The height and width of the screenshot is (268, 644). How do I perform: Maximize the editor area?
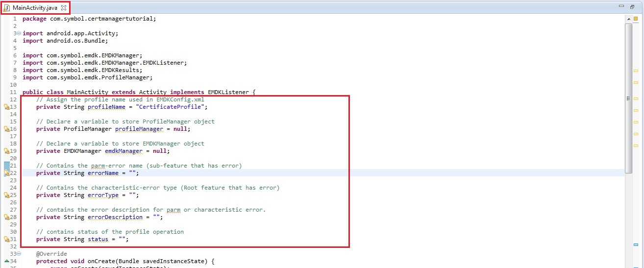click(631, 6)
